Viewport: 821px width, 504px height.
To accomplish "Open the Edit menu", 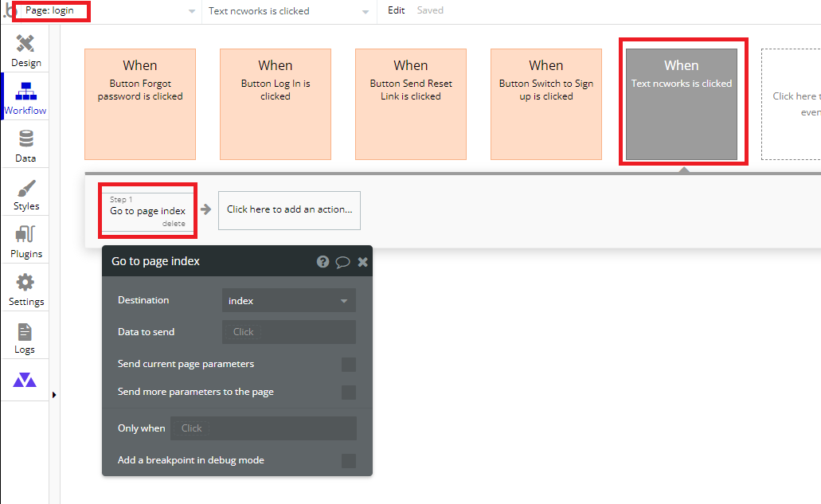I will coord(396,10).
